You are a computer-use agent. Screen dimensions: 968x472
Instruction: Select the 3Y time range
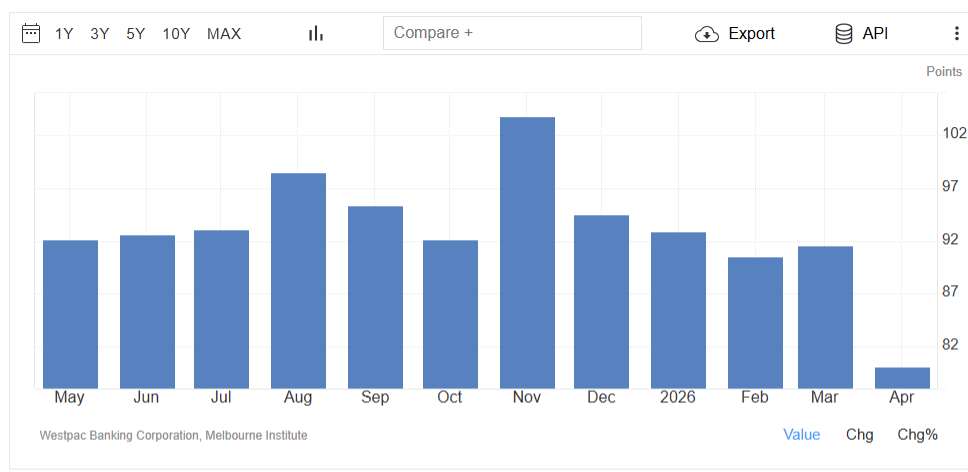click(100, 34)
